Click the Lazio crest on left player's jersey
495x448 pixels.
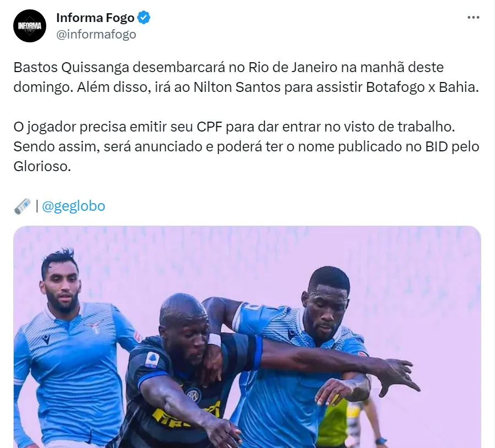pyautogui.click(x=95, y=327)
